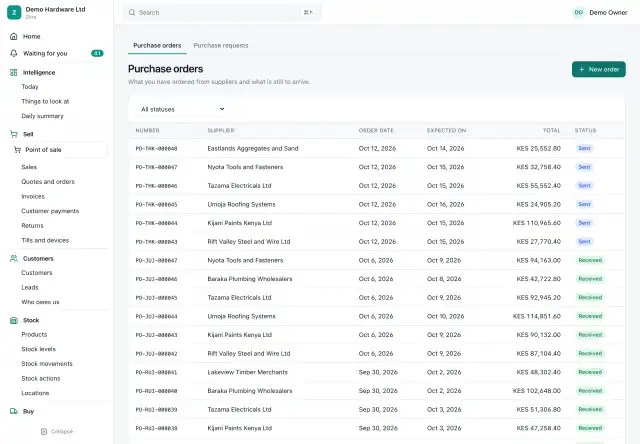Open Leads in the sidebar

[x=30, y=287]
